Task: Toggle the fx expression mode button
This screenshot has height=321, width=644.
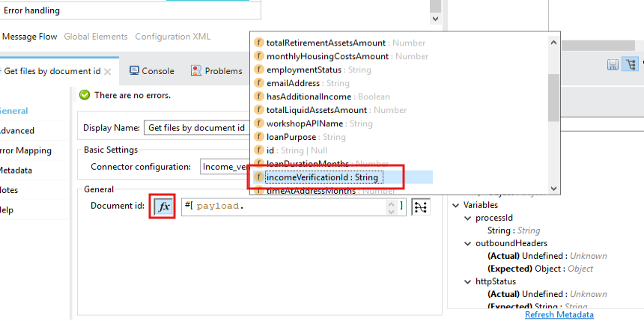Action: (x=164, y=206)
